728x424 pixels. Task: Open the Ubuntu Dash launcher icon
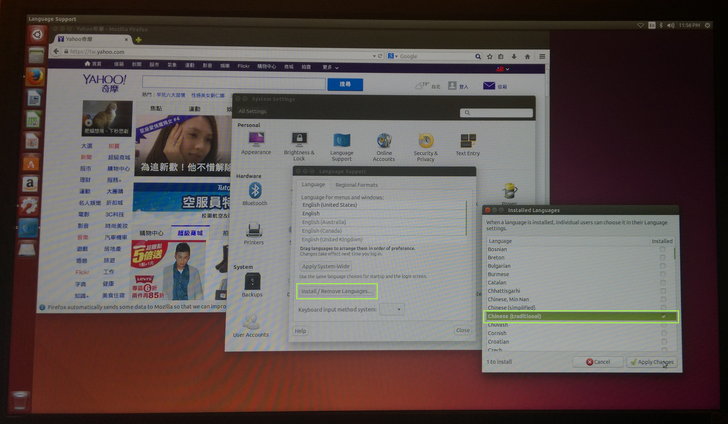point(37,33)
